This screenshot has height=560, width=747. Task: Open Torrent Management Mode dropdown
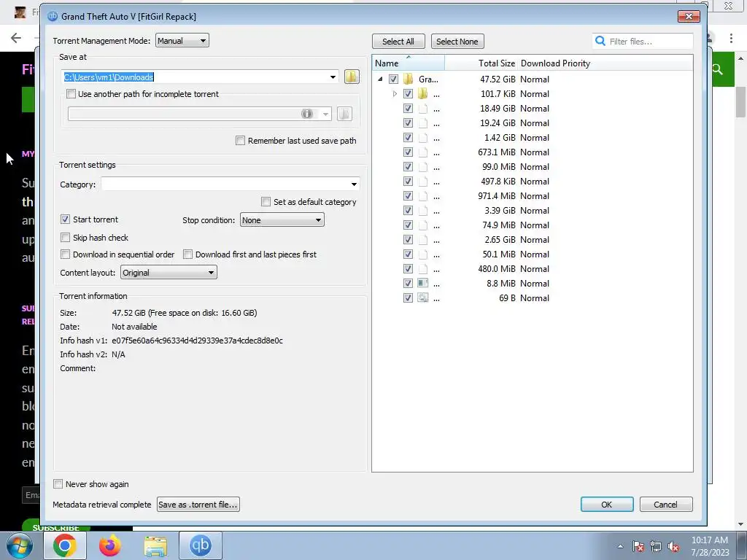(x=182, y=41)
